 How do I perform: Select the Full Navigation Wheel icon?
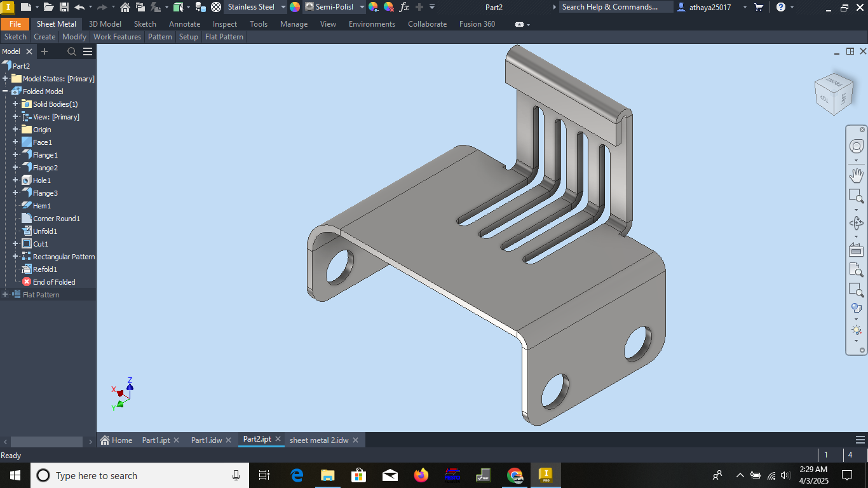pos(856,147)
